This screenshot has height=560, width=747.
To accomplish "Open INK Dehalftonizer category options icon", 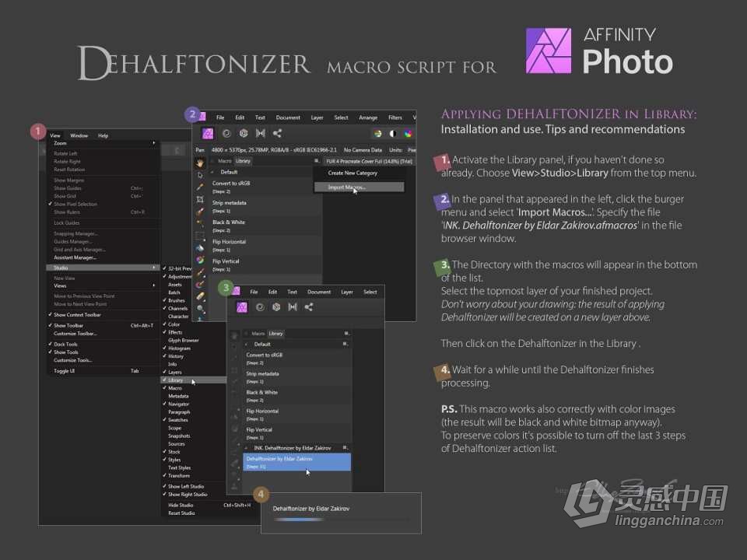I will [x=345, y=448].
